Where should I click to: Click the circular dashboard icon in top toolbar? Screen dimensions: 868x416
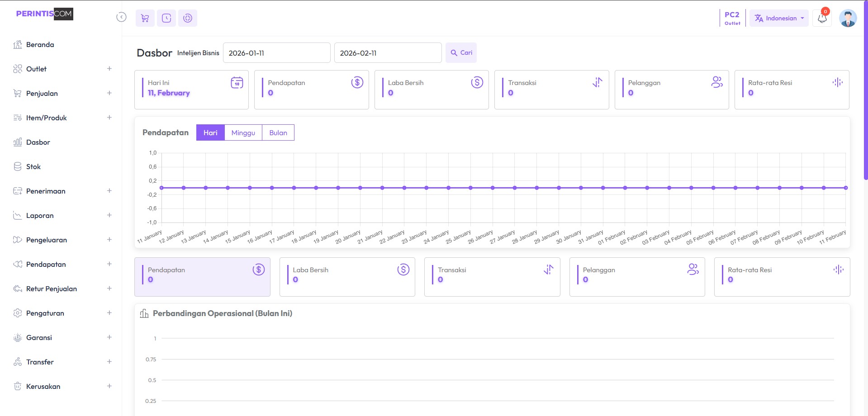tap(188, 18)
